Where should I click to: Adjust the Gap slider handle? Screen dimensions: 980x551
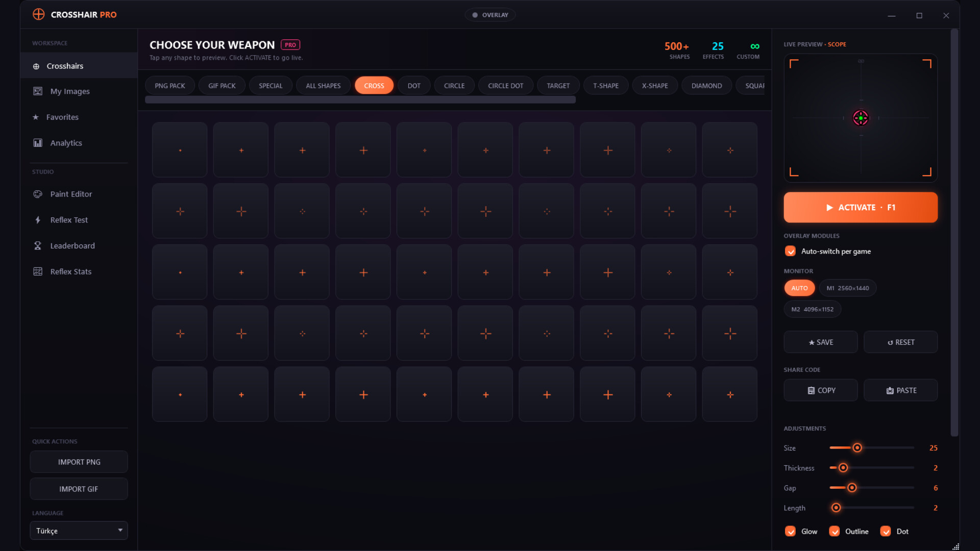[852, 488]
